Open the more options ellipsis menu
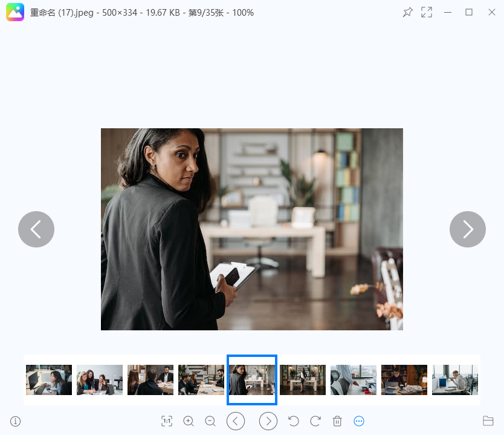Viewport: 504px width, 435px height. tap(359, 421)
